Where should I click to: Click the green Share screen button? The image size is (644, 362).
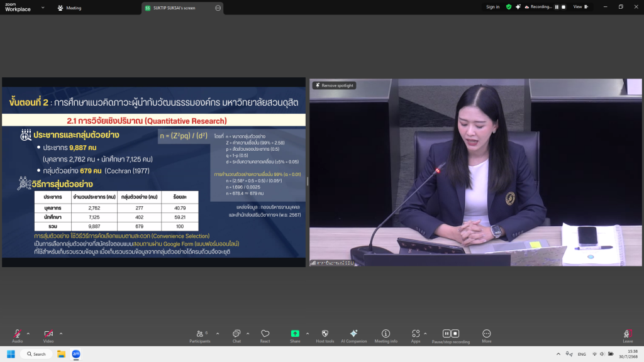click(295, 334)
